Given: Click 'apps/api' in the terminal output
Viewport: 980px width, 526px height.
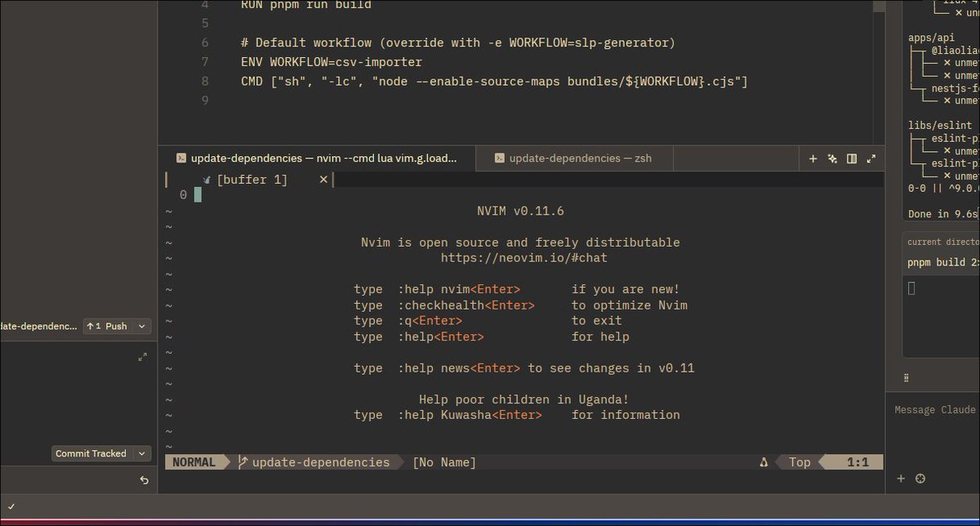Looking at the screenshot, I should pos(931,38).
